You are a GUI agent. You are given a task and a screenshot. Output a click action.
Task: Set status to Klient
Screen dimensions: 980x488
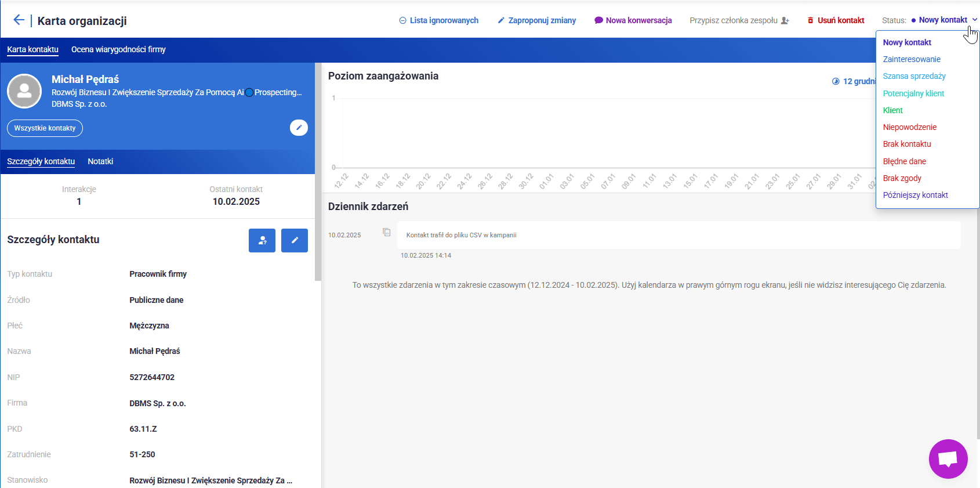893,110
